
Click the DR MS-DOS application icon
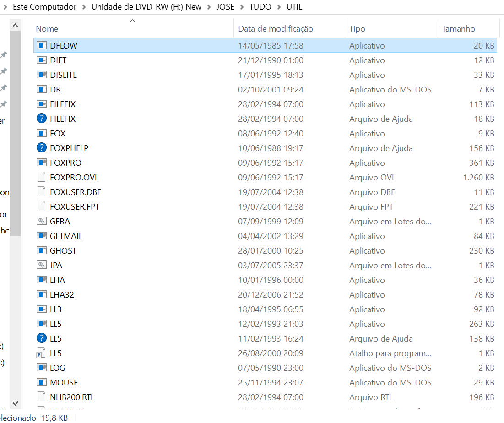click(42, 89)
